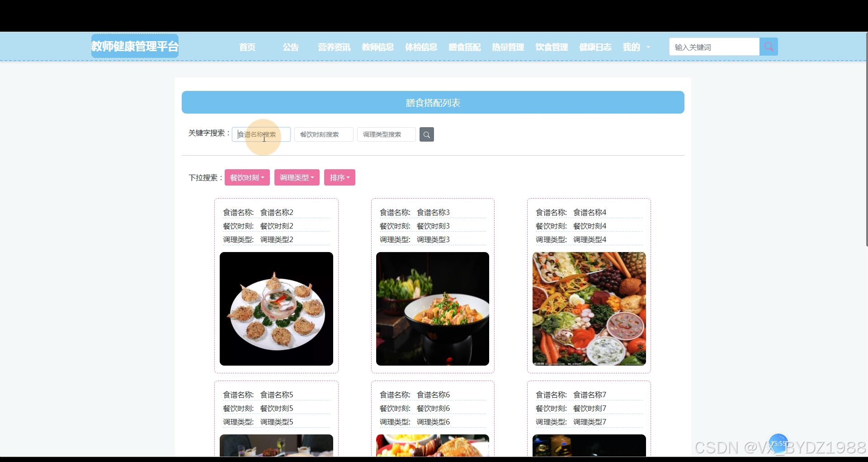868x462 pixels.
Task: Click the 食谱名称6 card thumbnail
Action: coord(433,445)
